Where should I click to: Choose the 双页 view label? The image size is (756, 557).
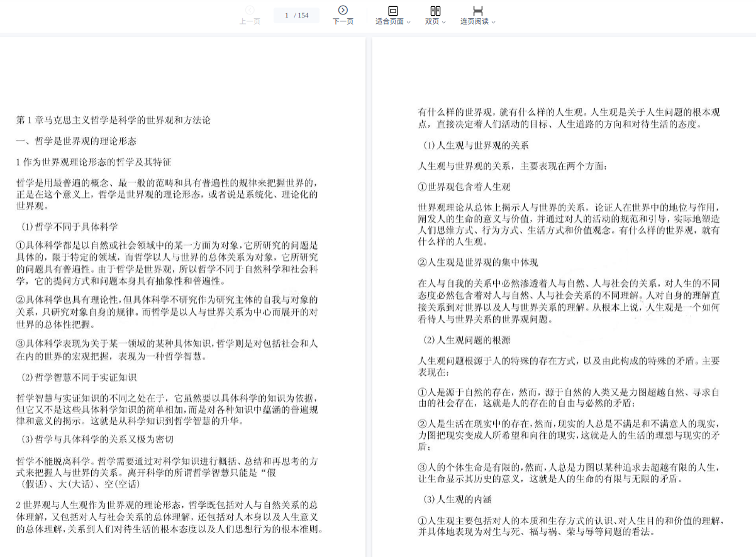431,21
